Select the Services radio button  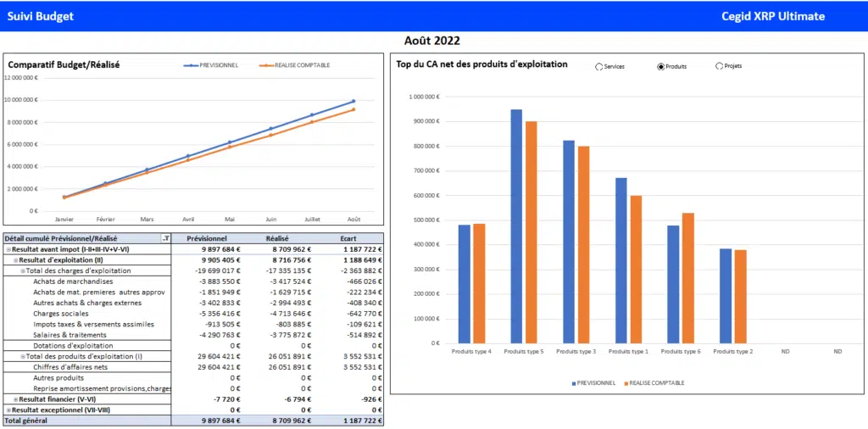tap(600, 66)
